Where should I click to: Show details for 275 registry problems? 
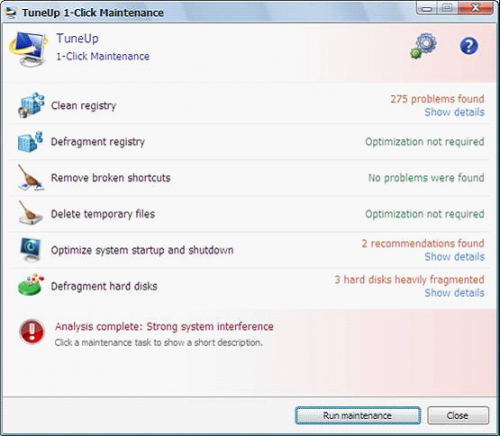coord(454,112)
